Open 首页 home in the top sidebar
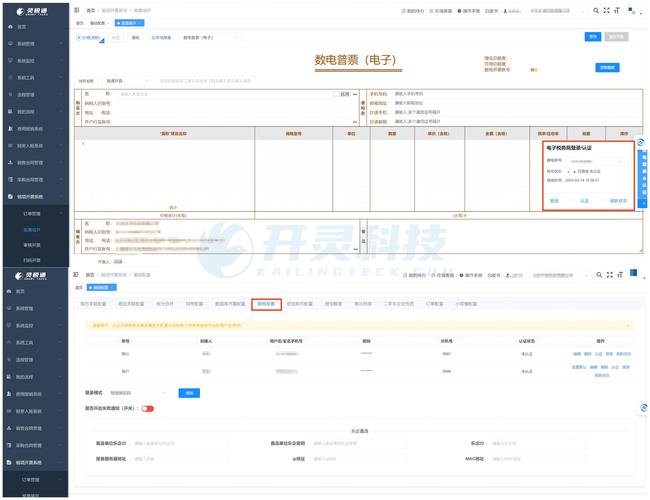650x500 pixels. point(22,27)
